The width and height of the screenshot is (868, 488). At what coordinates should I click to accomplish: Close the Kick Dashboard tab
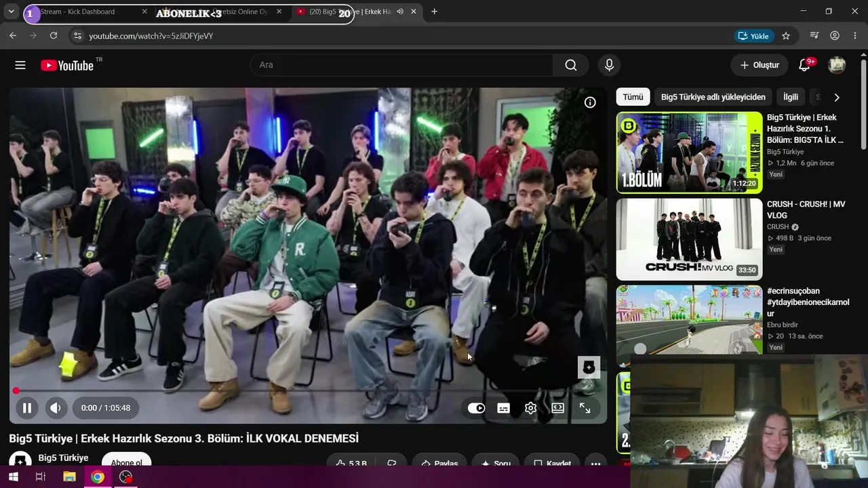[x=144, y=12]
